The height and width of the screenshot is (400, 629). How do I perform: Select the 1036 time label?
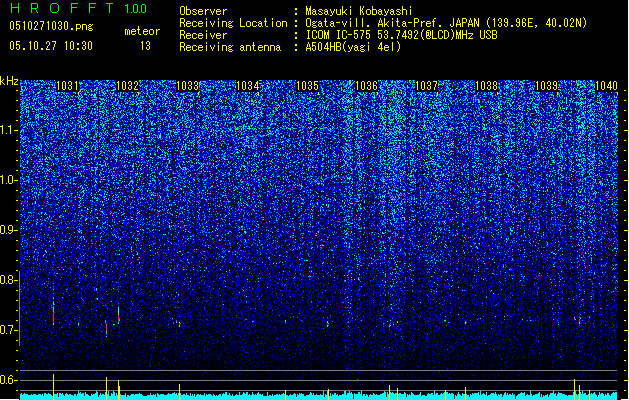pyautogui.click(x=367, y=86)
